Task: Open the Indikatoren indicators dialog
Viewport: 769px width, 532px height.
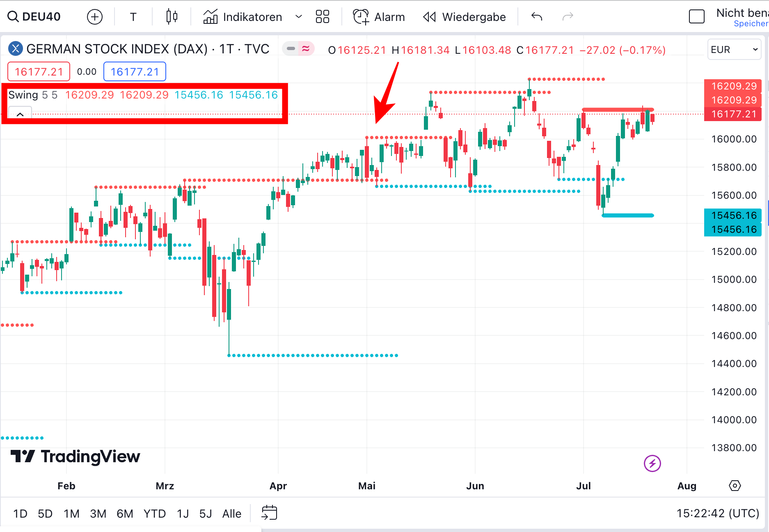Action: coord(243,17)
